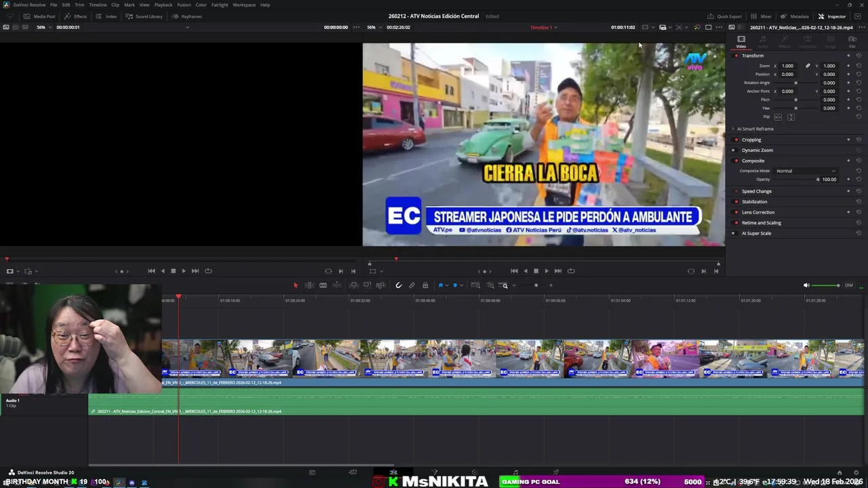Toggle the Cropping section enable switch
The height and width of the screenshot is (488, 868).
point(736,140)
